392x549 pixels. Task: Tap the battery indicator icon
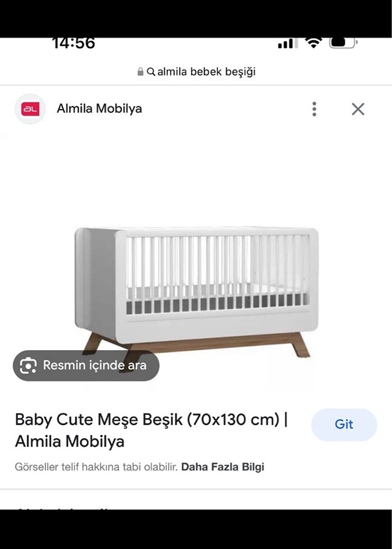(343, 43)
